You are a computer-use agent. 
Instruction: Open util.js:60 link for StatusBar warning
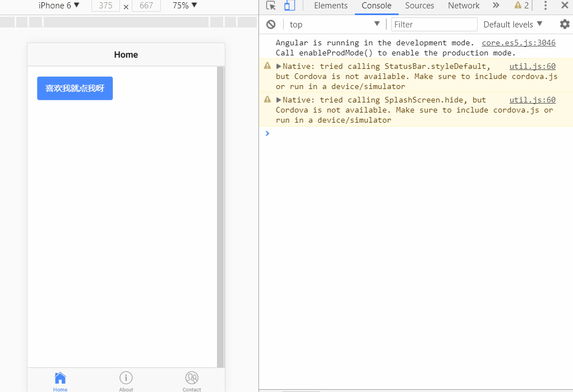pos(533,66)
